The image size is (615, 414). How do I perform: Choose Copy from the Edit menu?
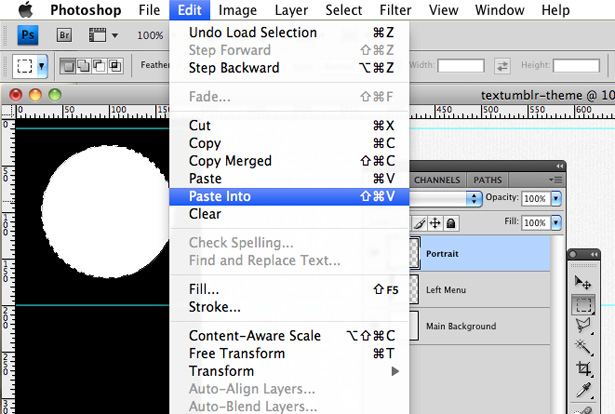tap(289, 143)
